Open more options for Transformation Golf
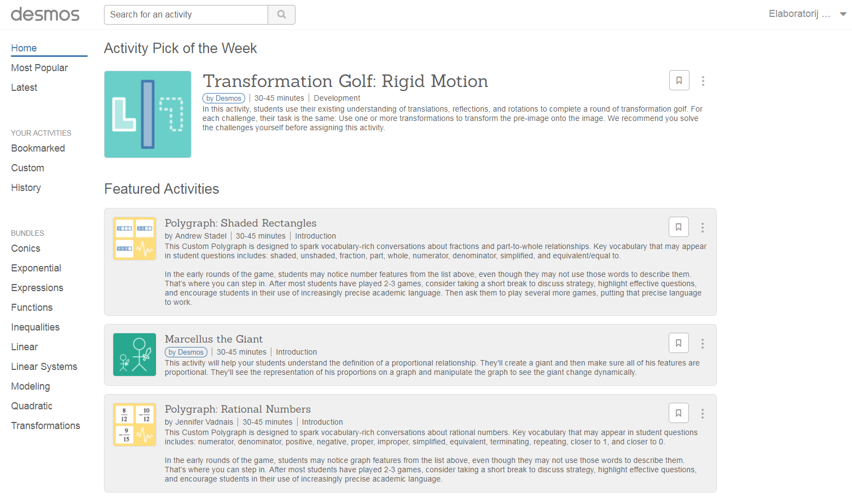This screenshot has width=852, height=504. coord(703,81)
